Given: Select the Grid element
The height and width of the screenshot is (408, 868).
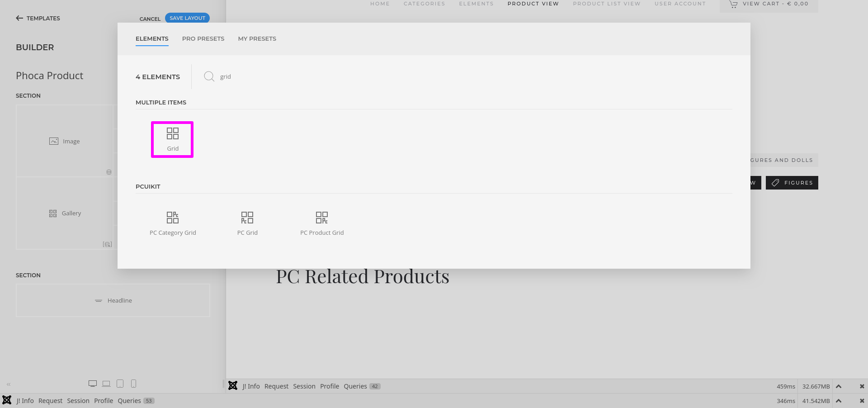Looking at the screenshot, I should (172, 139).
